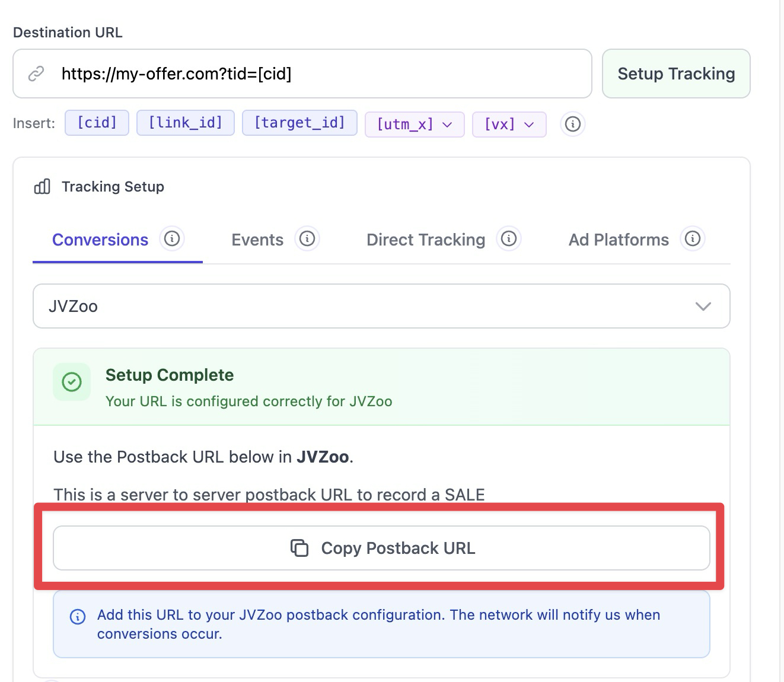
Task: Expand the [vx] token dropdown
Action: [x=509, y=125]
